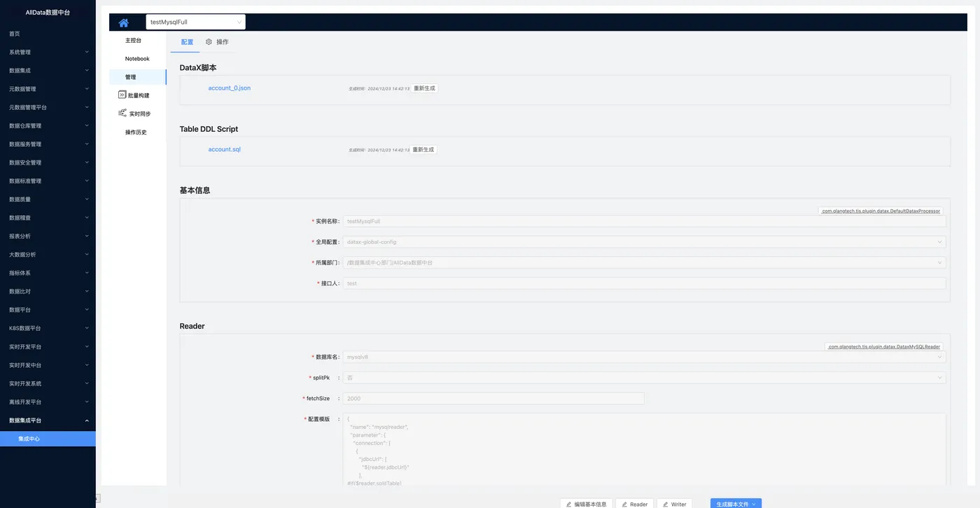Screen dimensions: 980x508
Task: Click the 批量构建 icon in the side menu
Action: tap(122, 95)
